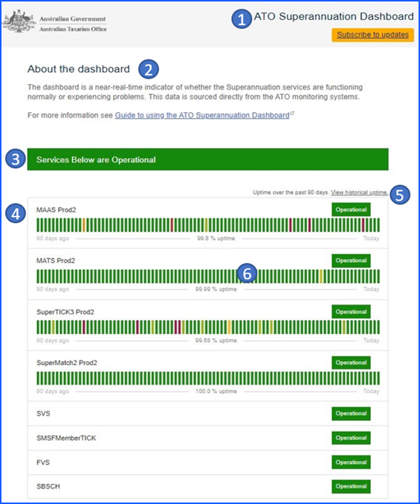
Task: Click callout marker 1 beside the dashboard title
Action: pos(241,19)
